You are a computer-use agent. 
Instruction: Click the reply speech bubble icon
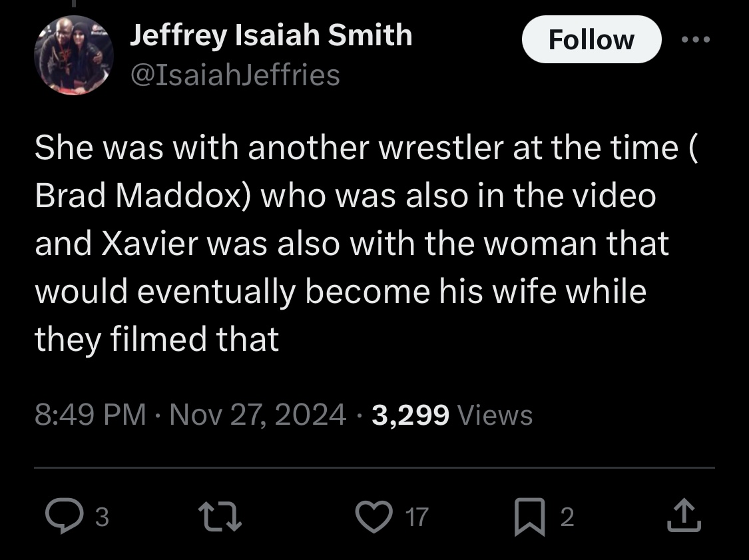tap(63, 517)
